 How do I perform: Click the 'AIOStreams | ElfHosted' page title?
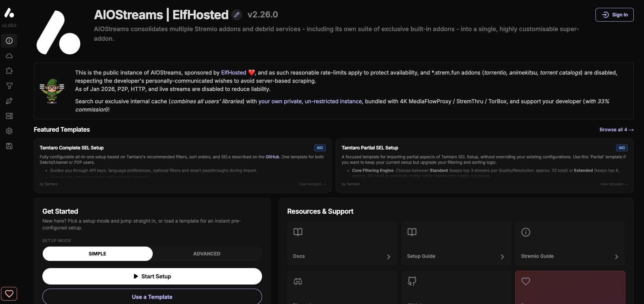pyautogui.click(x=161, y=15)
